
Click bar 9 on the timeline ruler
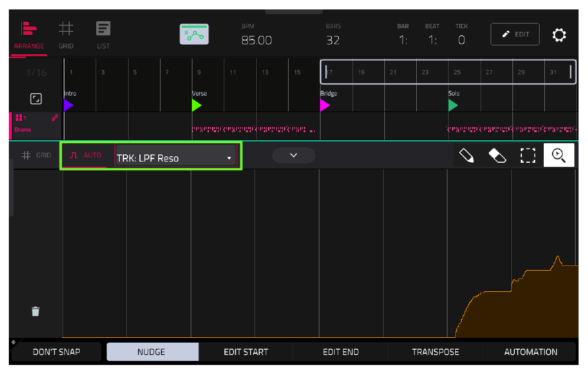(199, 73)
